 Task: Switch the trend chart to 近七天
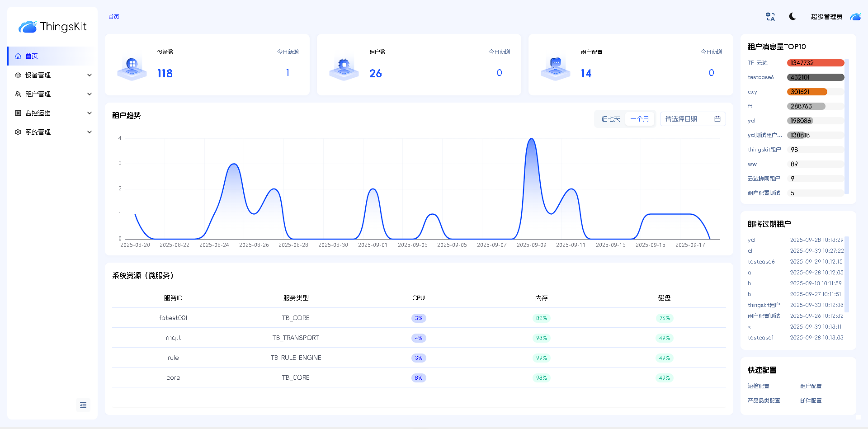pyautogui.click(x=610, y=119)
